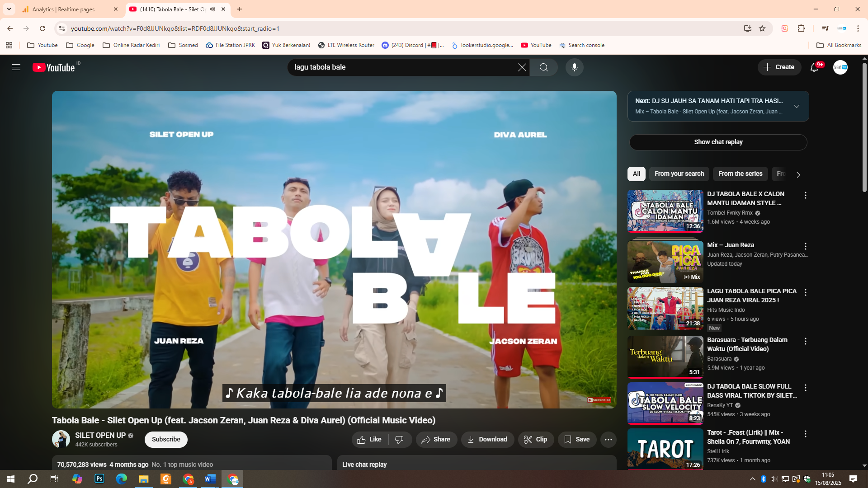Open the Online Radar Kediri bookmarks folder

tap(131, 45)
